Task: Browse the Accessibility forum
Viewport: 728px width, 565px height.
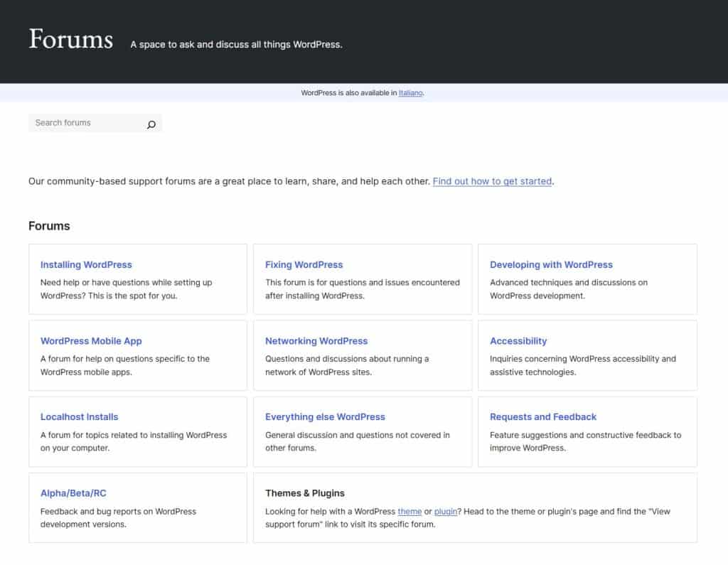Action: 518,340
